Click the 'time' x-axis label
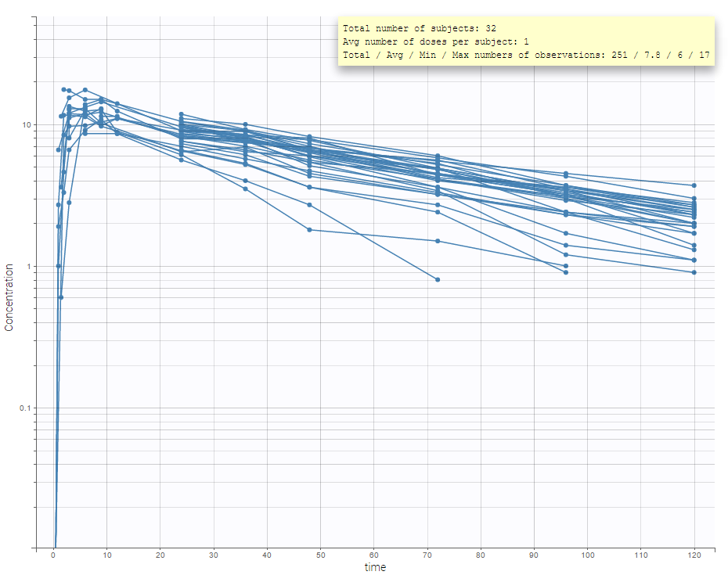The image size is (728, 575). point(375,567)
